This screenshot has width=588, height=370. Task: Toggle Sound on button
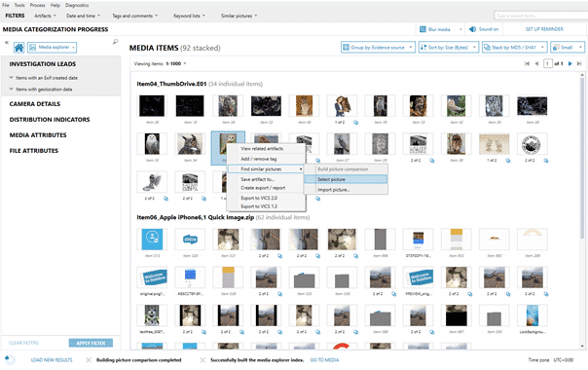click(484, 29)
